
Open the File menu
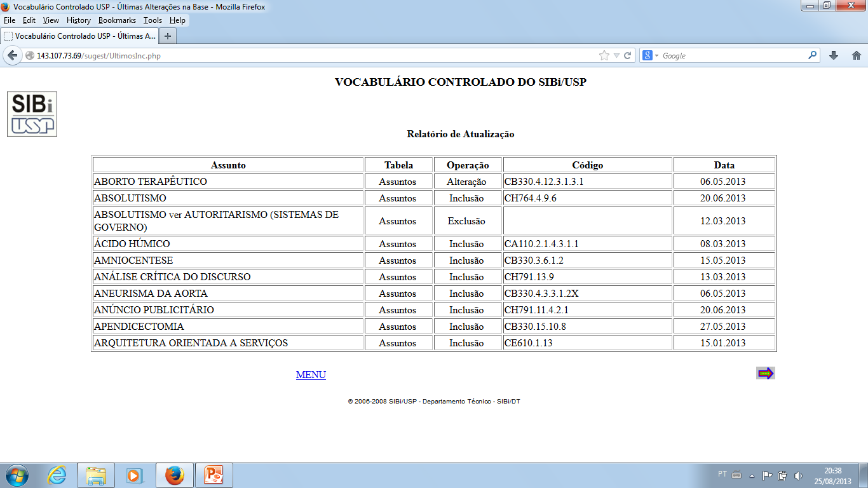pos(10,20)
